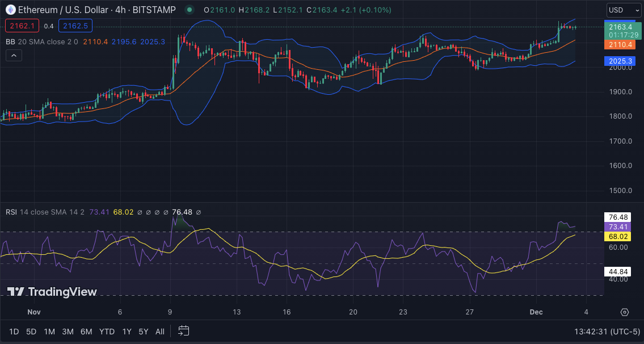Open the go-to-date calendar icon
This screenshot has height=344, width=644.
183,331
